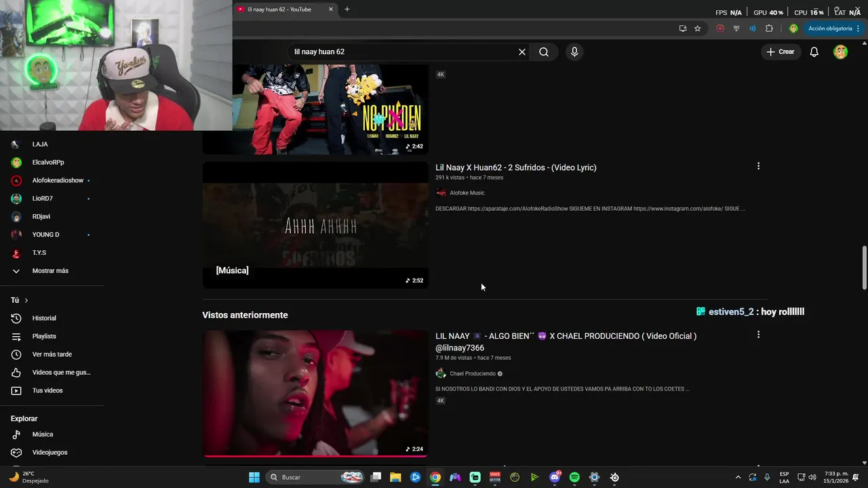Open options for ALGO BIEN video

(758, 335)
